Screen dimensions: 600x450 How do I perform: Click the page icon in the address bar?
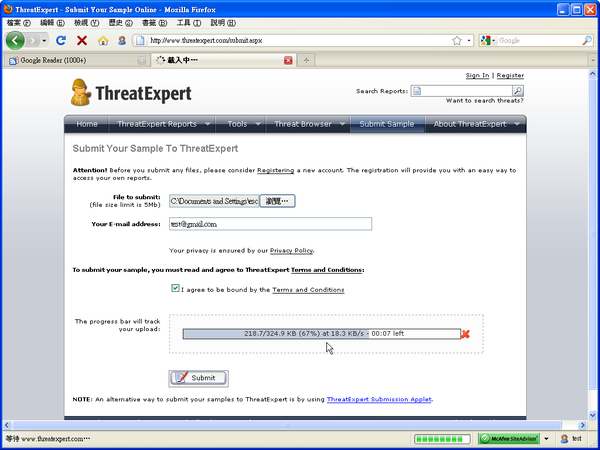(x=140, y=40)
